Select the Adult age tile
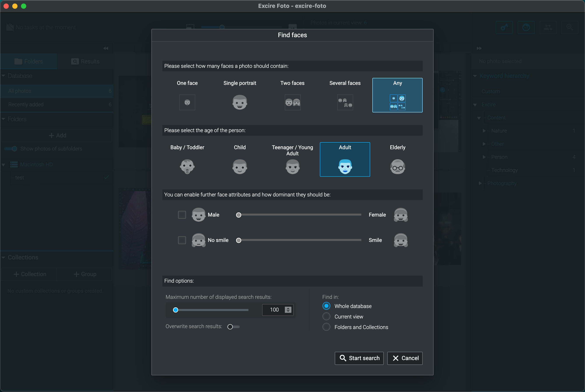This screenshot has width=585, height=392. point(345,159)
